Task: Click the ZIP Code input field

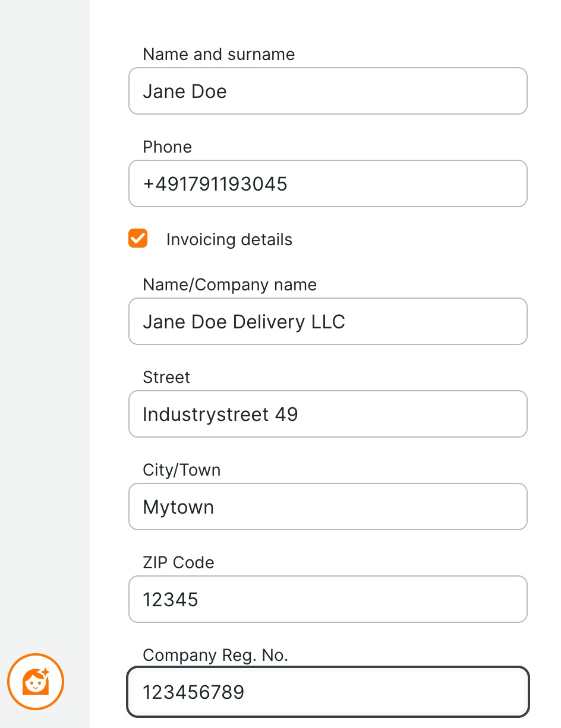Action: [327, 600]
